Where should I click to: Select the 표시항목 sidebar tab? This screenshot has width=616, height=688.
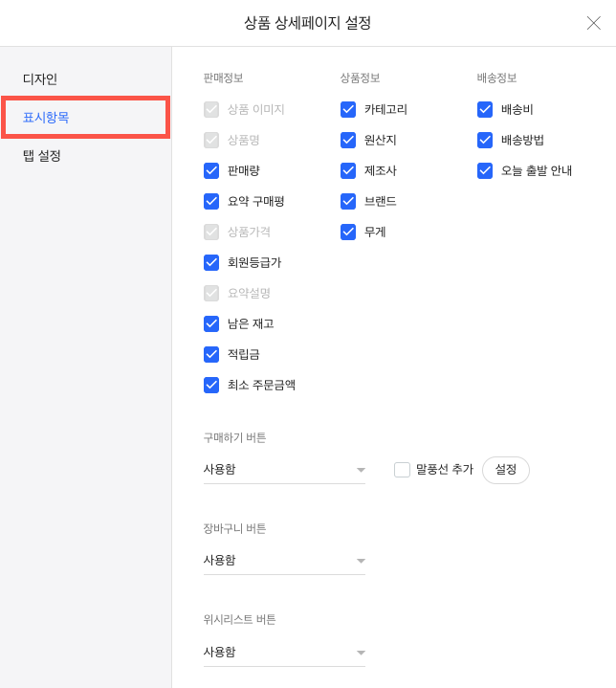pos(85,117)
